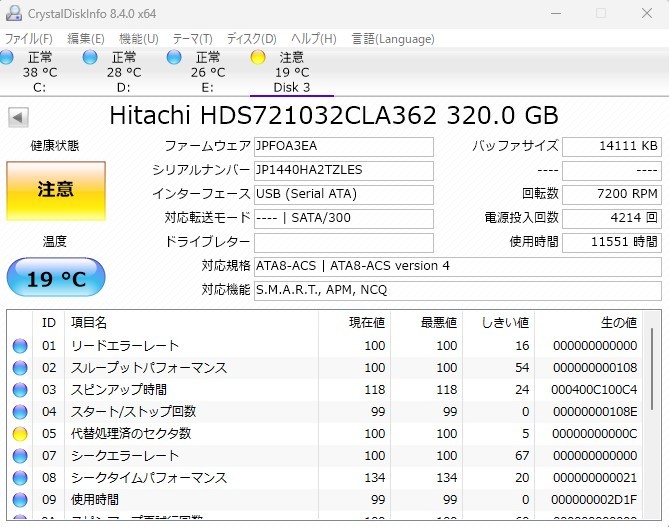
Task: Click yellow status dot for attribute 05
Action: point(20,434)
